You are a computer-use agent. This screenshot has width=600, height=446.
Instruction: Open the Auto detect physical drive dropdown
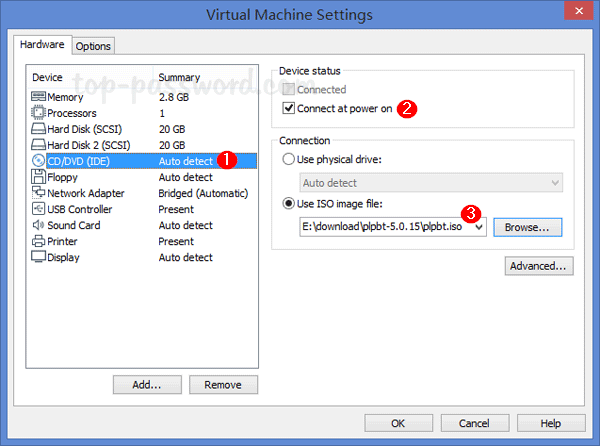(x=555, y=183)
